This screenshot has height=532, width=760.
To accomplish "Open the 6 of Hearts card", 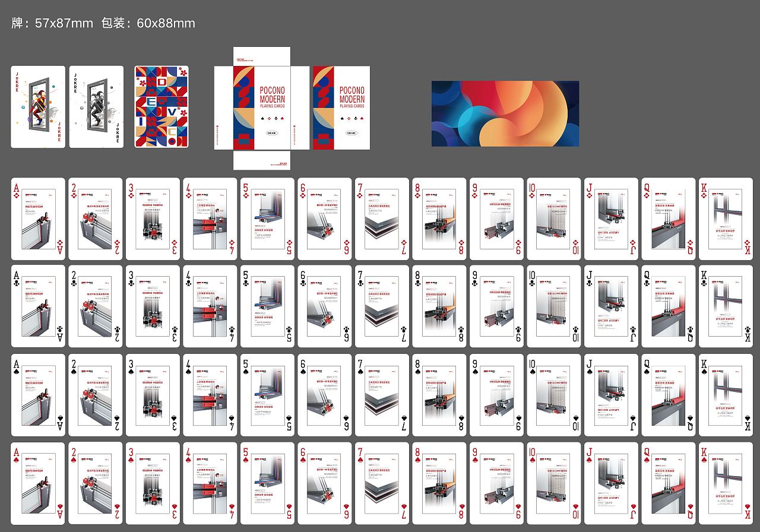I will pos(325,483).
